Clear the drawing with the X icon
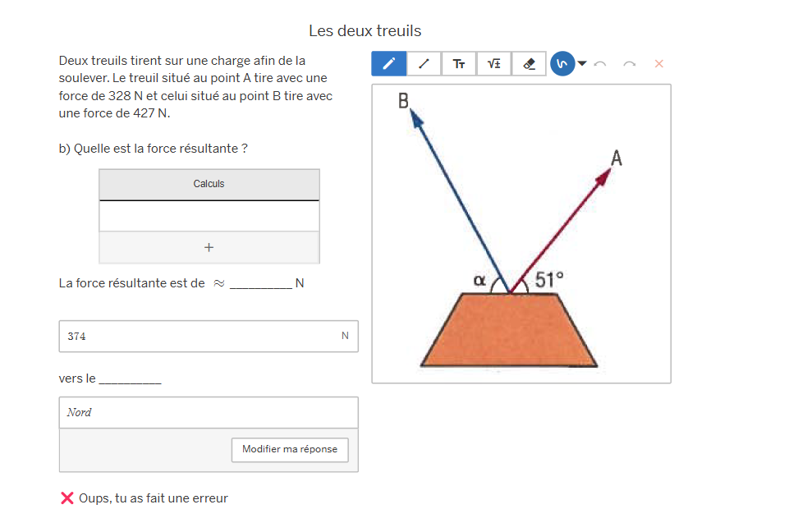Screen dimensions: 798x532 [658, 64]
